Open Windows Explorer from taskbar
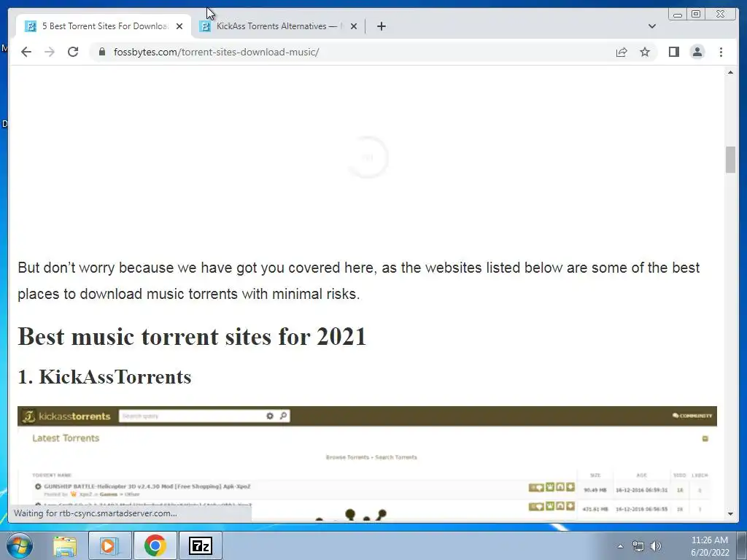Image resolution: width=747 pixels, height=560 pixels. coord(65,545)
